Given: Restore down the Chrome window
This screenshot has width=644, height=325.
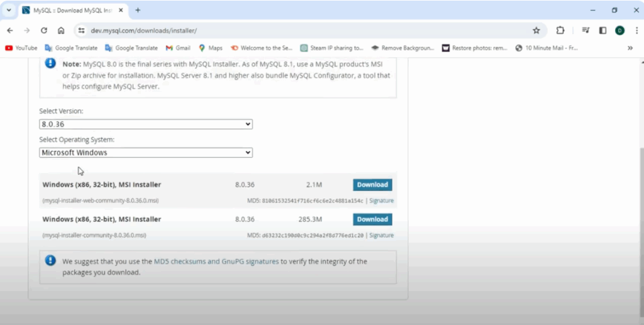Looking at the screenshot, I should (614, 10).
